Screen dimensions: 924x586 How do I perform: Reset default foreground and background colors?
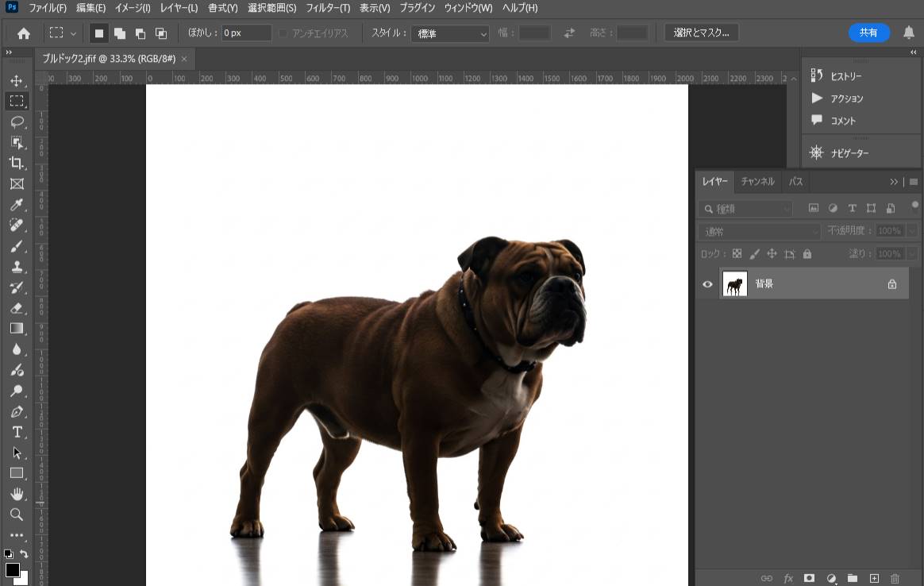click(x=8, y=554)
